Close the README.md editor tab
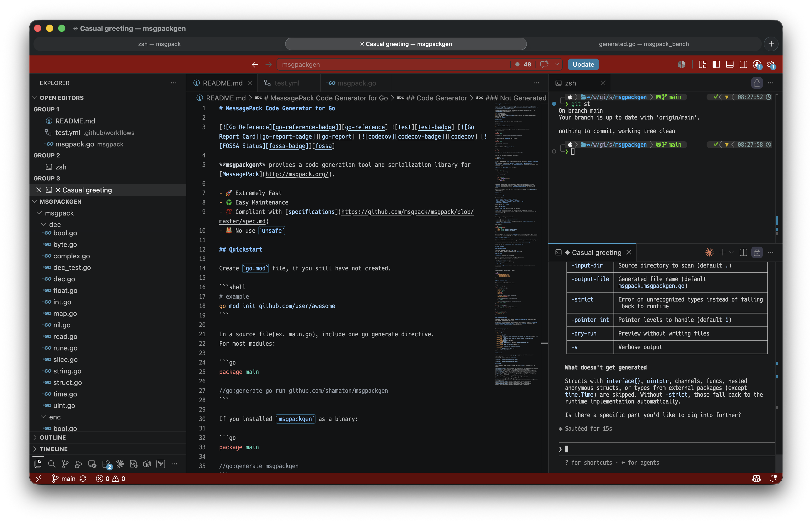The width and height of the screenshot is (812, 523). click(x=250, y=83)
